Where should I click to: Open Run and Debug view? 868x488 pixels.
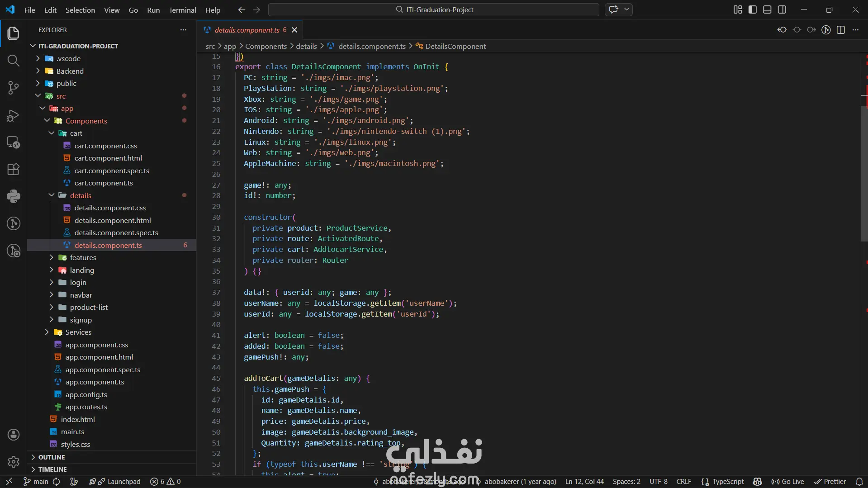tap(13, 115)
